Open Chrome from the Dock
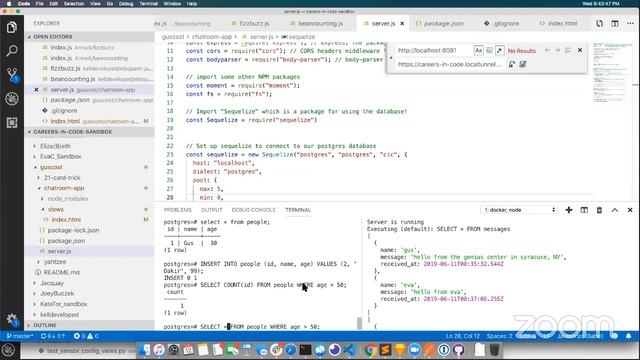640x360 pixels. pyautogui.click(x=371, y=350)
